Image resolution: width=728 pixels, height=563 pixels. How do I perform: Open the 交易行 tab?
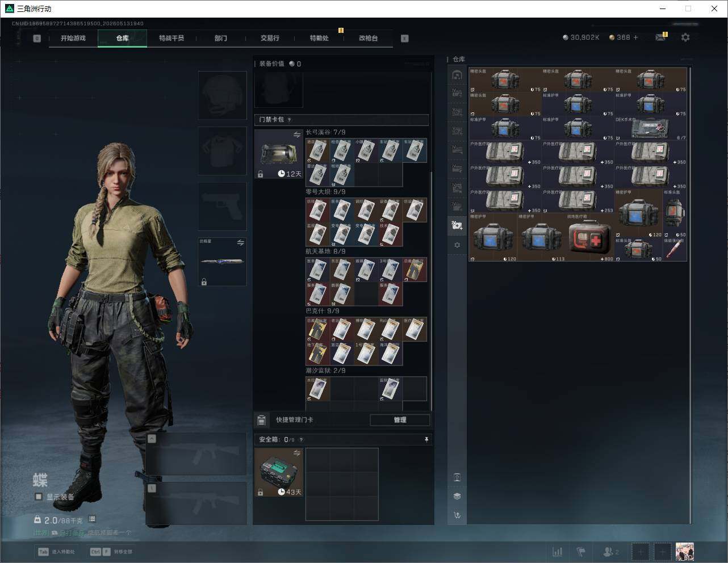pyautogui.click(x=270, y=38)
